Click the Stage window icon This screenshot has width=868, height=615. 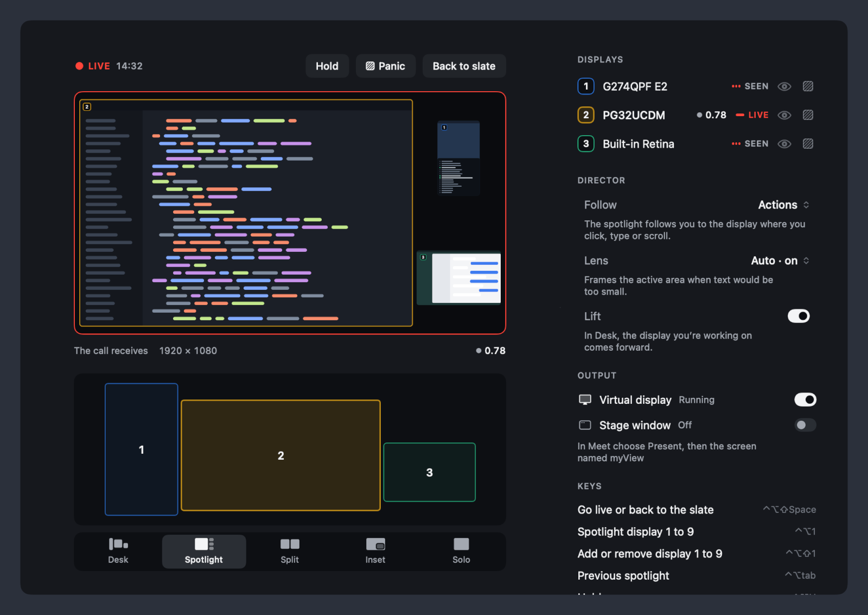[585, 425]
